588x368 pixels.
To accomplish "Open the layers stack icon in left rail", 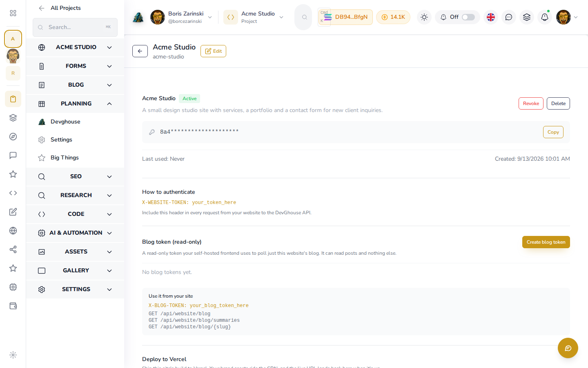I will (13, 118).
